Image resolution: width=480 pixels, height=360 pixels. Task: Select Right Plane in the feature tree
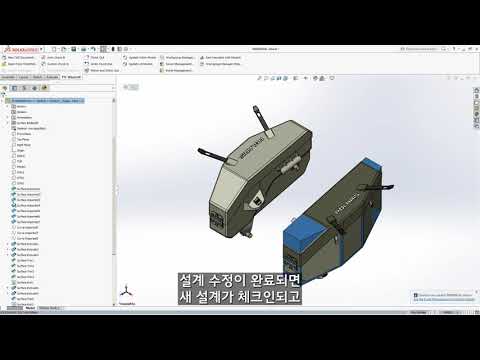21,145
